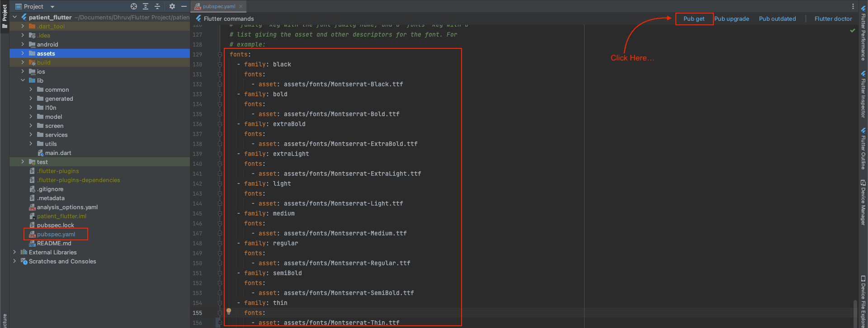This screenshot has height=328, width=868.
Task: Open Project panel settings gear
Action: [x=172, y=6]
